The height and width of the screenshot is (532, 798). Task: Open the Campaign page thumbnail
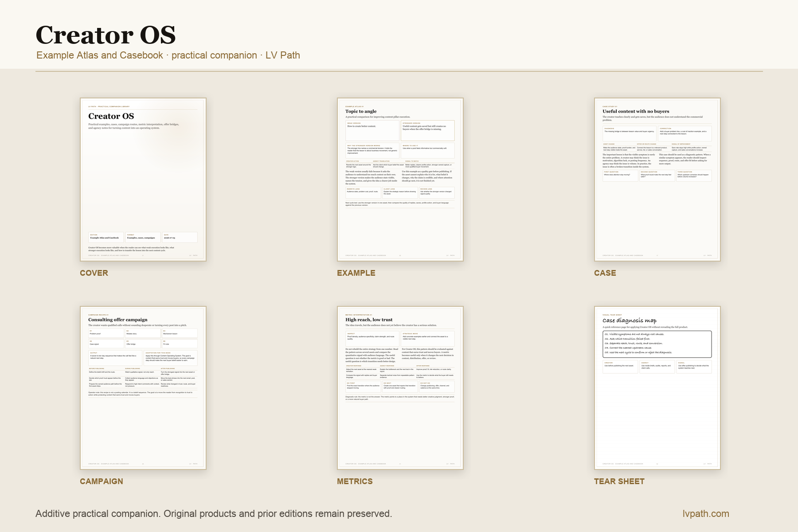(x=143, y=388)
